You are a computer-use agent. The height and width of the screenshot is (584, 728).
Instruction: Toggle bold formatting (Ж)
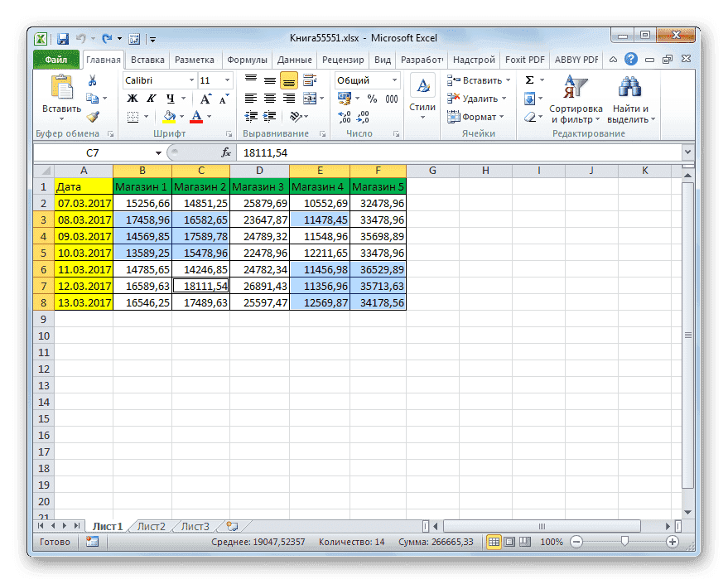coord(133,98)
